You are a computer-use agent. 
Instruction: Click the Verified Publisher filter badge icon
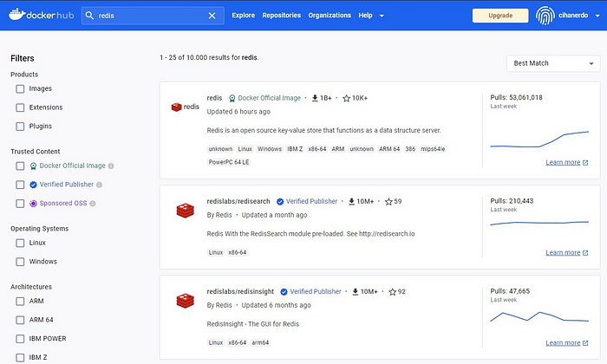(x=33, y=185)
